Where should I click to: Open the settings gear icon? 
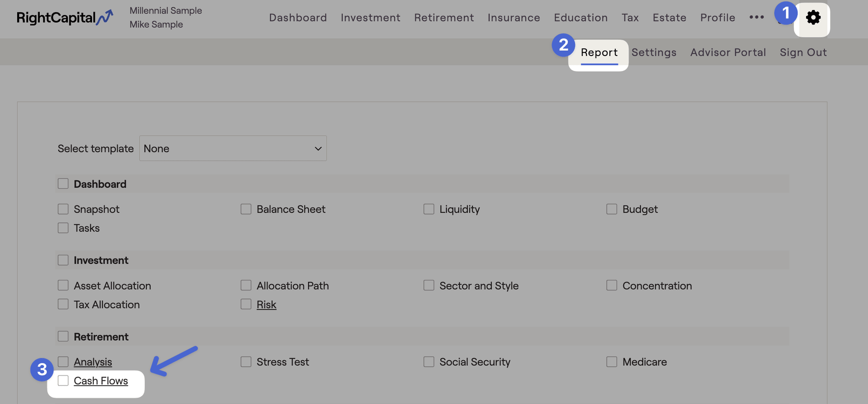pos(813,18)
